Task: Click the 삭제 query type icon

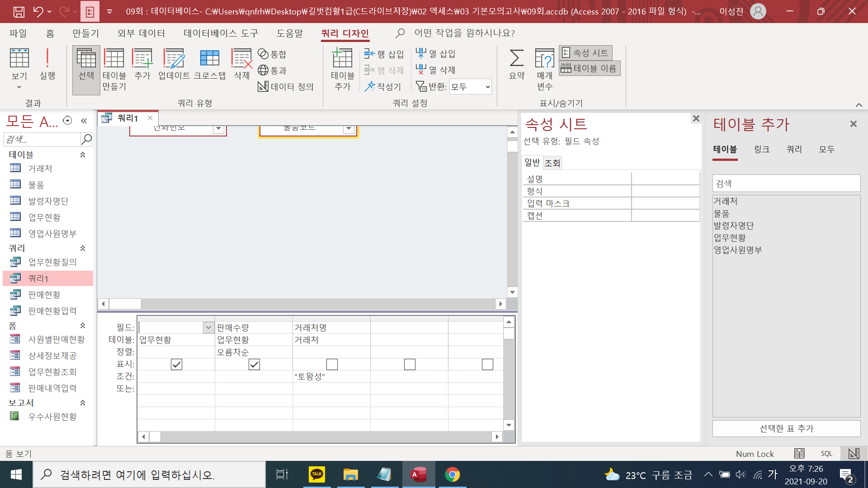Action: [x=241, y=63]
